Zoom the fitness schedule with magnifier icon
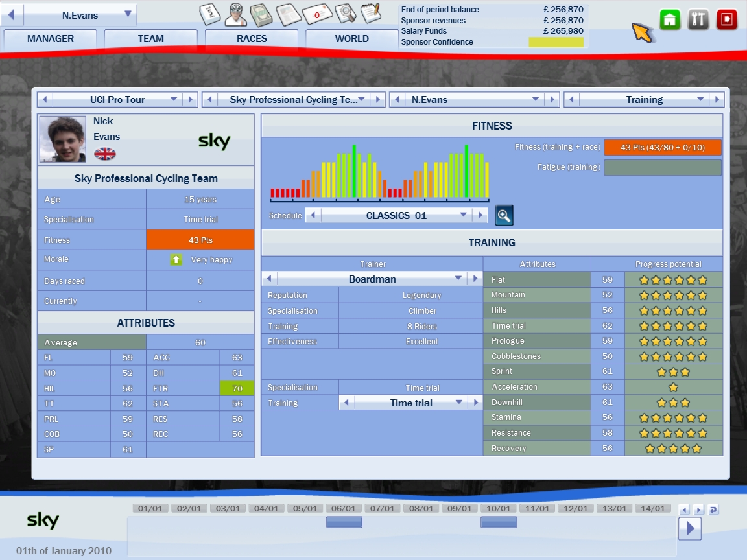 tap(504, 216)
